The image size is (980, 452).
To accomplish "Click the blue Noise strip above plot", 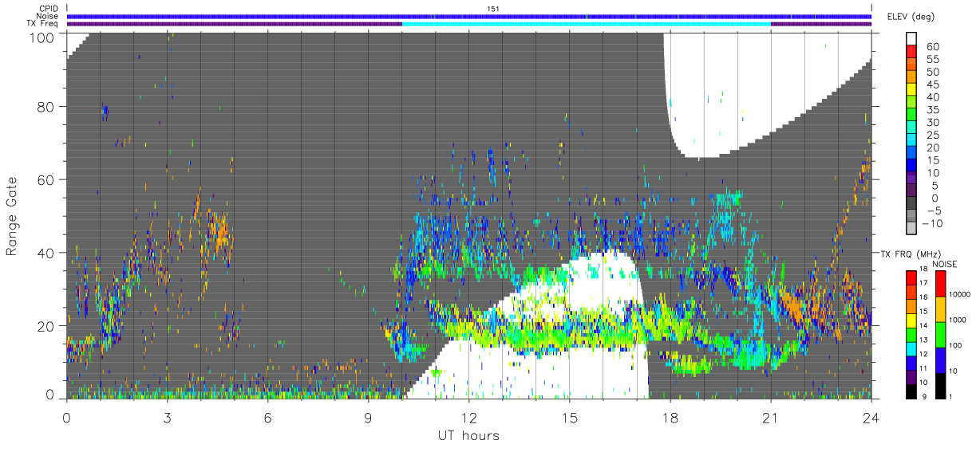I will click(469, 16).
